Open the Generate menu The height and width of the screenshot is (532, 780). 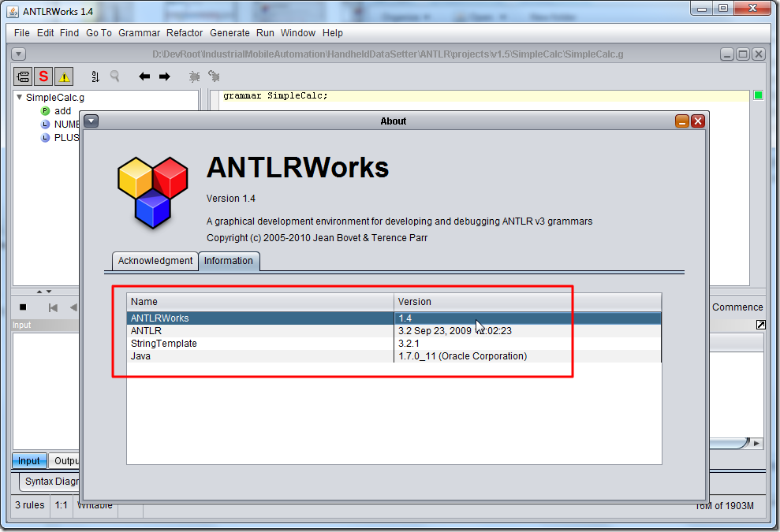point(230,33)
